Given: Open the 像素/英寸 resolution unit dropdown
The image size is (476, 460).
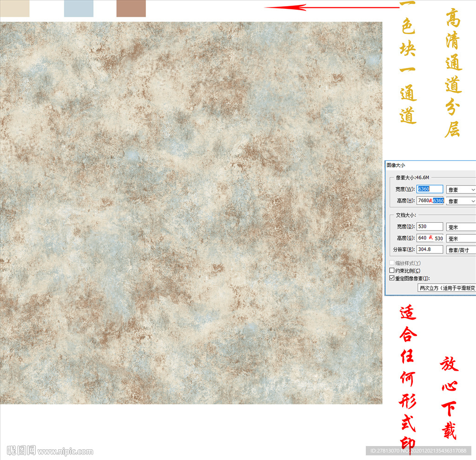Looking at the screenshot, I should [461, 250].
